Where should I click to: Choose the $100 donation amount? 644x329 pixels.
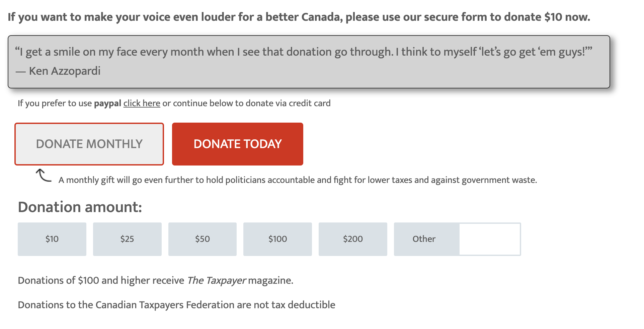[x=277, y=239]
